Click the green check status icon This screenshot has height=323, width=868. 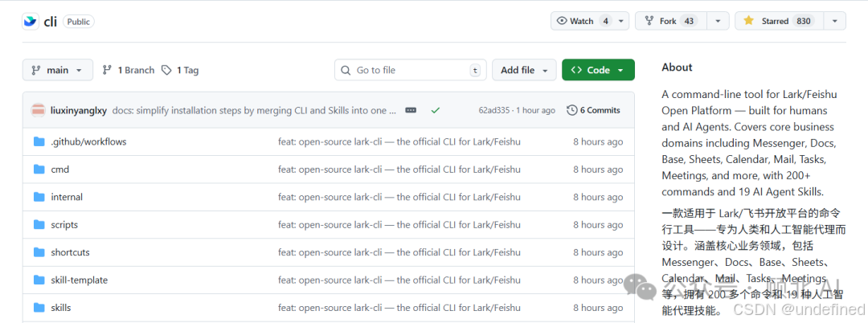435,110
